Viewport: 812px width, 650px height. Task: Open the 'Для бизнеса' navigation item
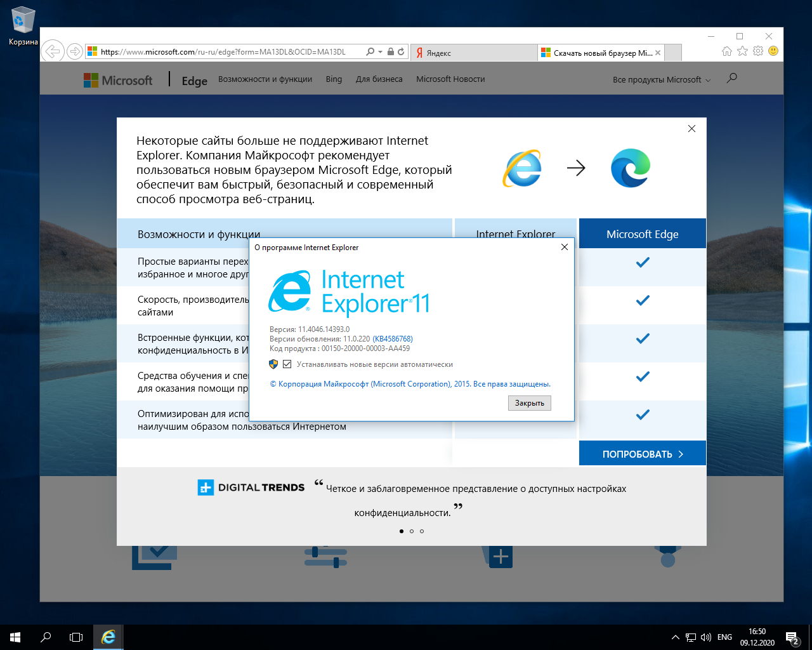pos(379,79)
